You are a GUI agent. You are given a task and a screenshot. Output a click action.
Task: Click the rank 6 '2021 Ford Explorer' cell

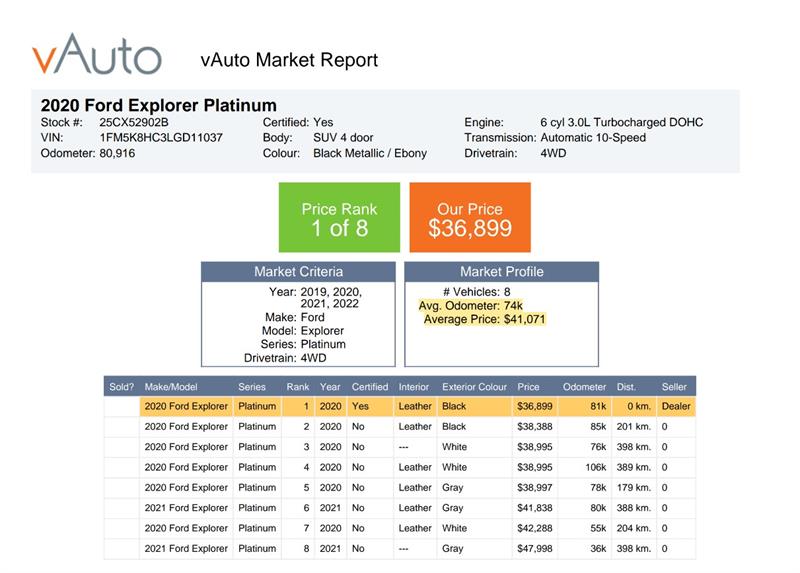[x=186, y=508]
